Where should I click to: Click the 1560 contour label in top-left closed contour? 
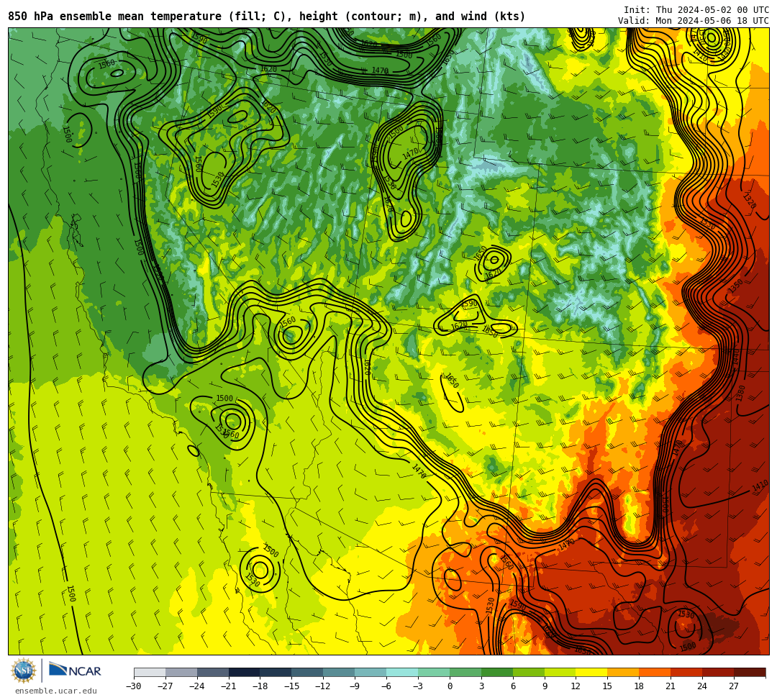pos(106,63)
